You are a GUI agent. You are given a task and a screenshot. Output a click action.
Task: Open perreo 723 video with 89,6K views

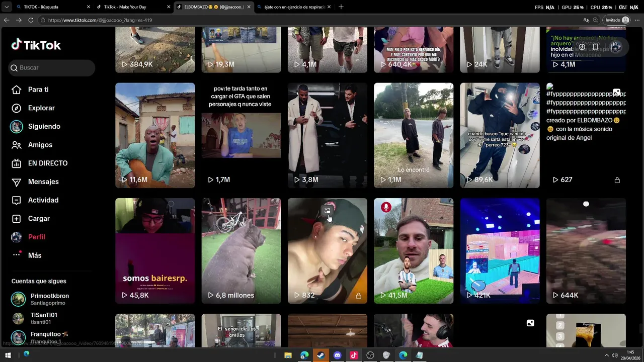500,135
